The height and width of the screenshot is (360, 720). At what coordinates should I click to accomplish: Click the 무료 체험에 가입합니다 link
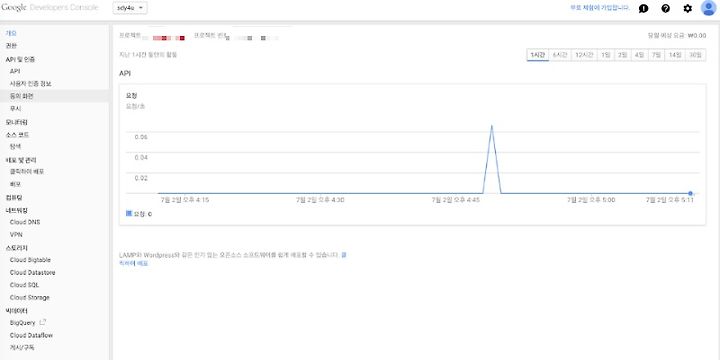(600, 8)
